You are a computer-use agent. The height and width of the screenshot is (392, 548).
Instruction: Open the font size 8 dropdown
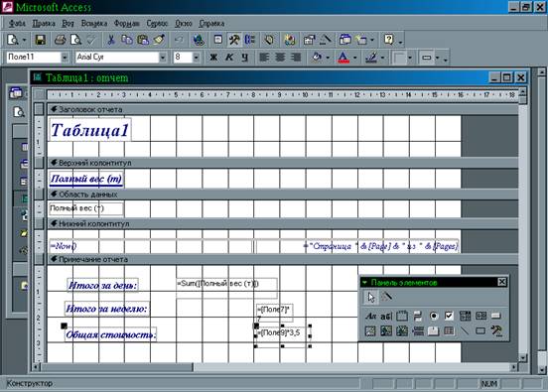(x=196, y=58)
